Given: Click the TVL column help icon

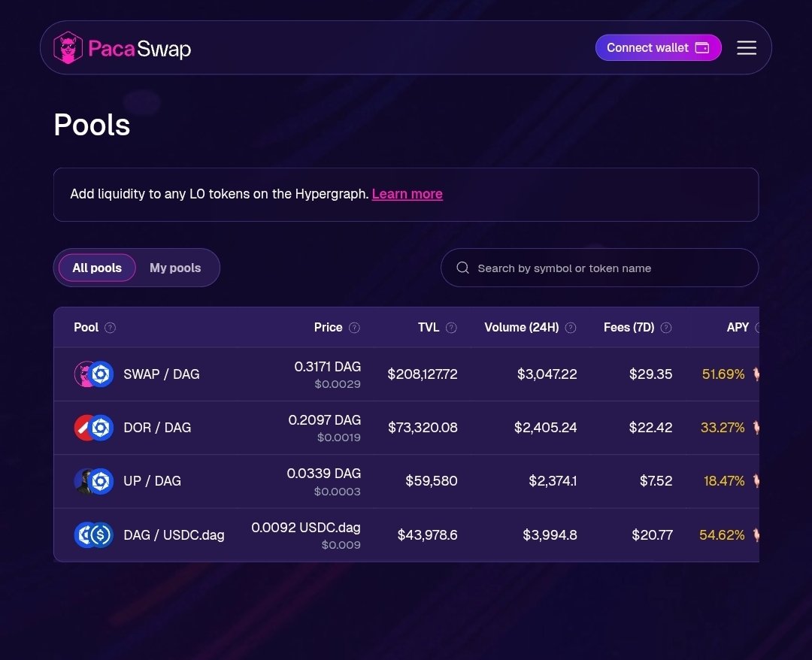Looking at the screenshot, I should [x=451, y=328].
